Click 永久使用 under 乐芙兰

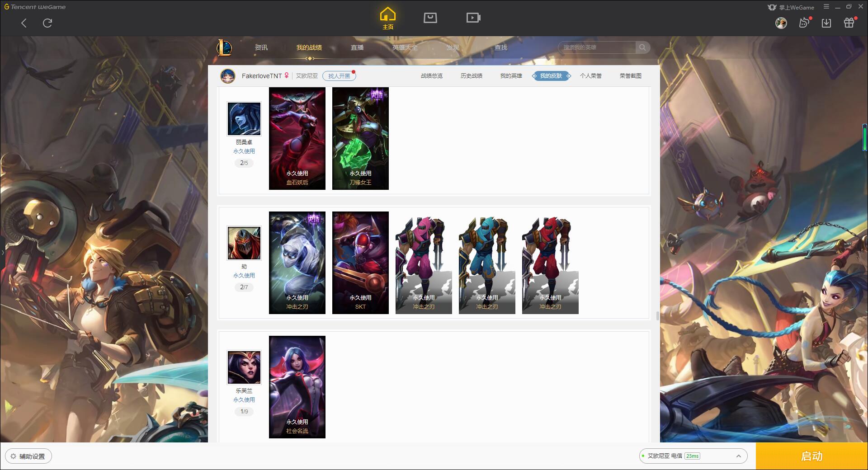(x=244, y=400)
